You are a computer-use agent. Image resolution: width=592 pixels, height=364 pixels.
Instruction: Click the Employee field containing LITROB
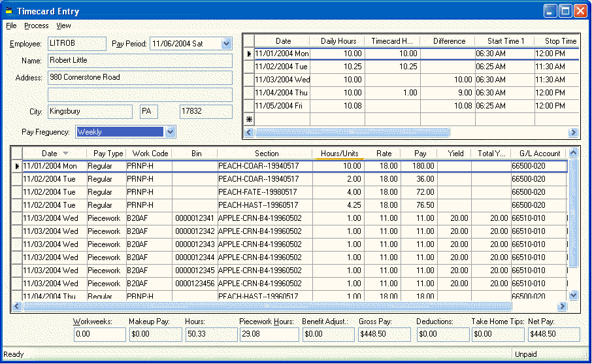click(x=76, y=44)
